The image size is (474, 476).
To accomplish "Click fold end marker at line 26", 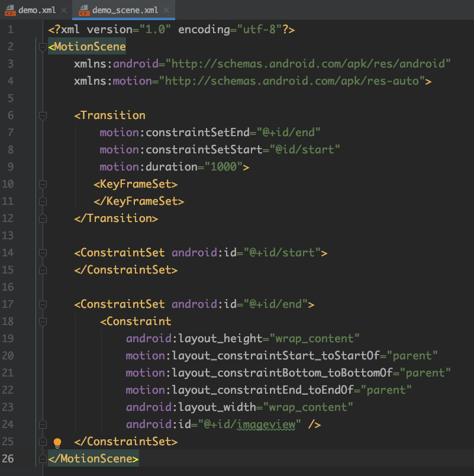I will click(x=43, y=458).
